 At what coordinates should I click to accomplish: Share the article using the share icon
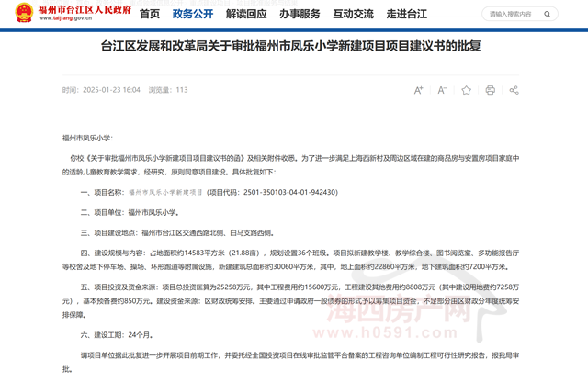[x=514, y=90]
